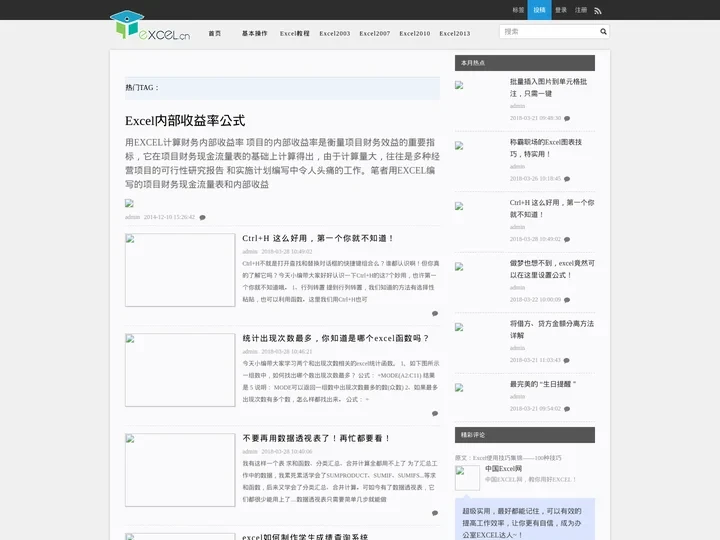Image resolution: width=720 pixels, height=540 pixels.
Task: Click the 精彩评论 sidebar header
Action: coord(525,435)
